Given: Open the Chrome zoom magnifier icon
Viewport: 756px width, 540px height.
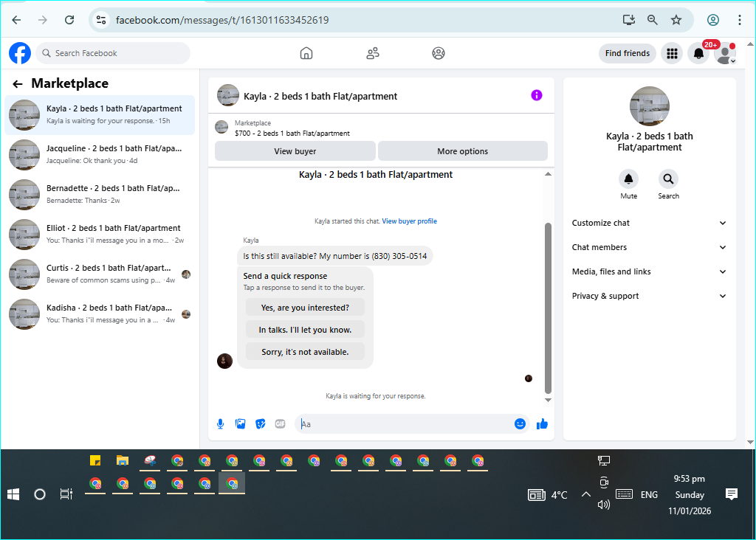Looking at the screenshot, I should 653,20.
